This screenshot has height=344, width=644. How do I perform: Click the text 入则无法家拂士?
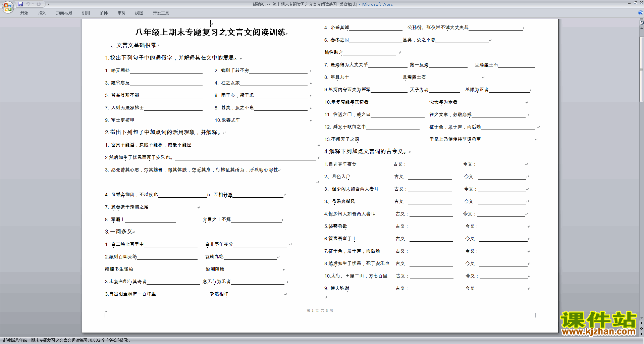tap(127, 108)
